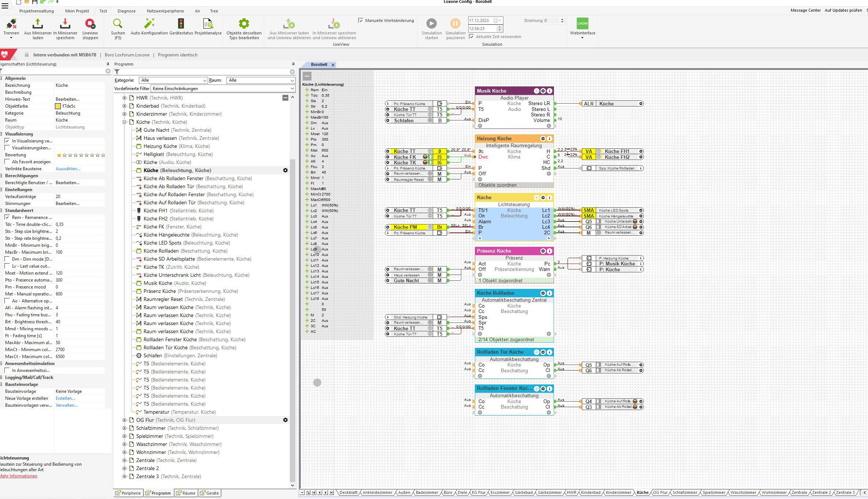Image resolution: width=868 pixels, height=499 pixels.
Task: Expand the Wohnzimmer tree node
Action: (x=125, y=452)
